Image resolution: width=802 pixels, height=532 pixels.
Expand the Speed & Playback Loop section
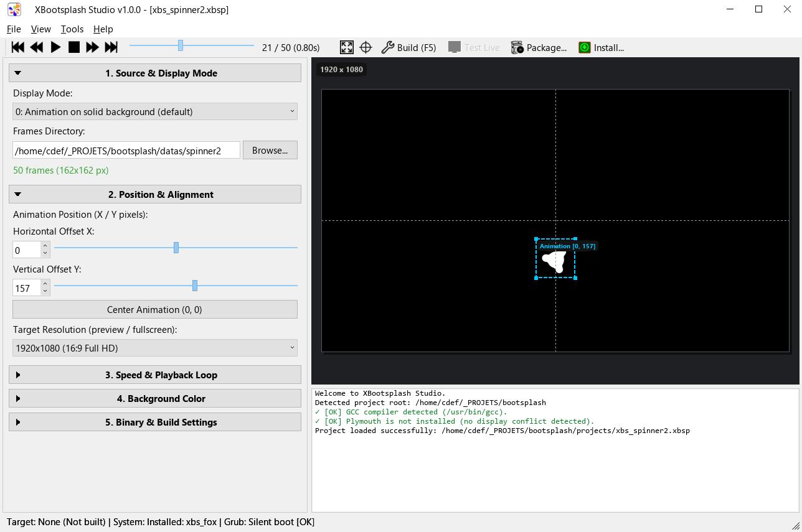click(155, 375)
